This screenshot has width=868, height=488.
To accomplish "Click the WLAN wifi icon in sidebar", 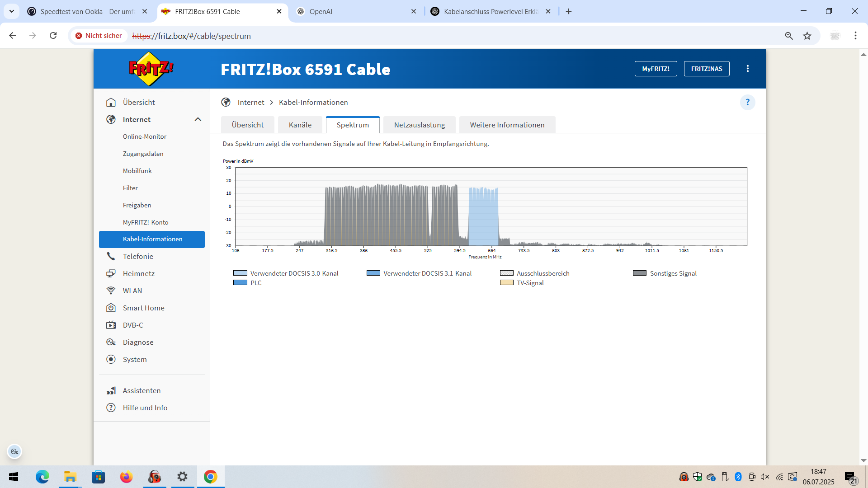I will tap(111, 291).
